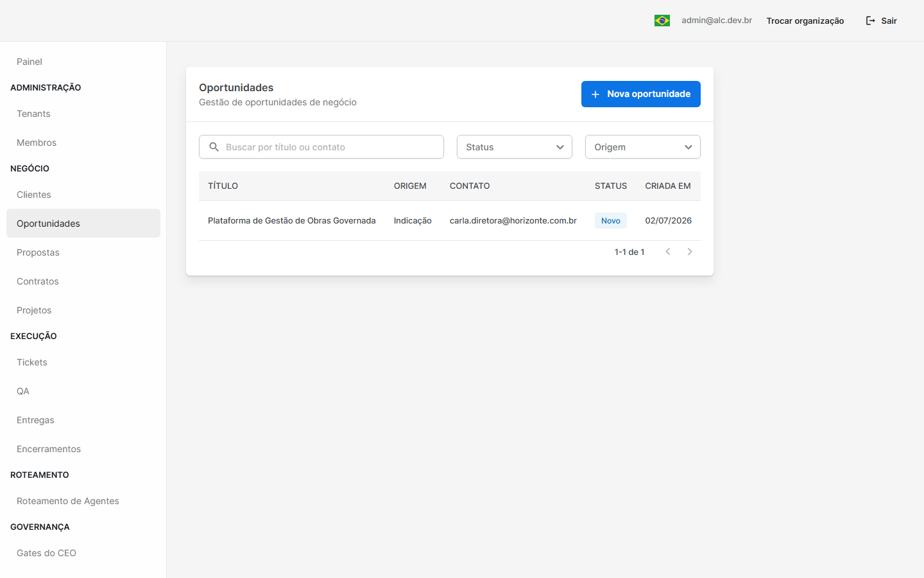Screen dimensions: 924x578
Task: Click the carla.diretora@horizonte.com.br contact cell
Action: tap(513, 220)
